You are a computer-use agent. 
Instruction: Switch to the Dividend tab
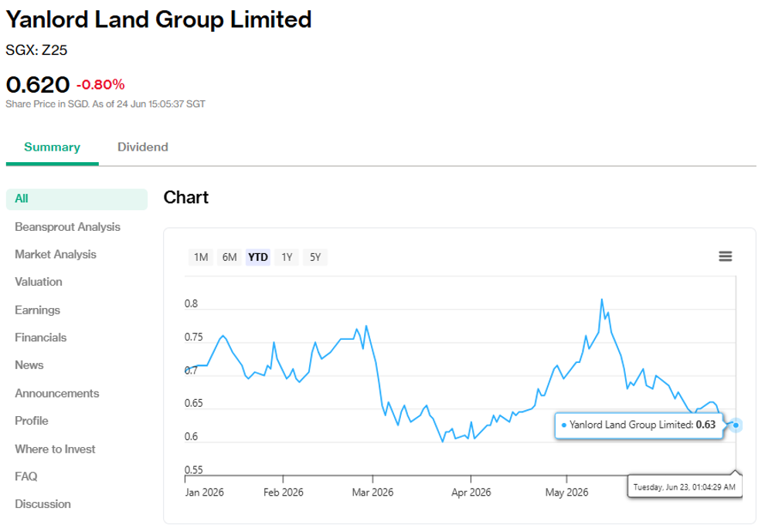(x=143, y=147)
